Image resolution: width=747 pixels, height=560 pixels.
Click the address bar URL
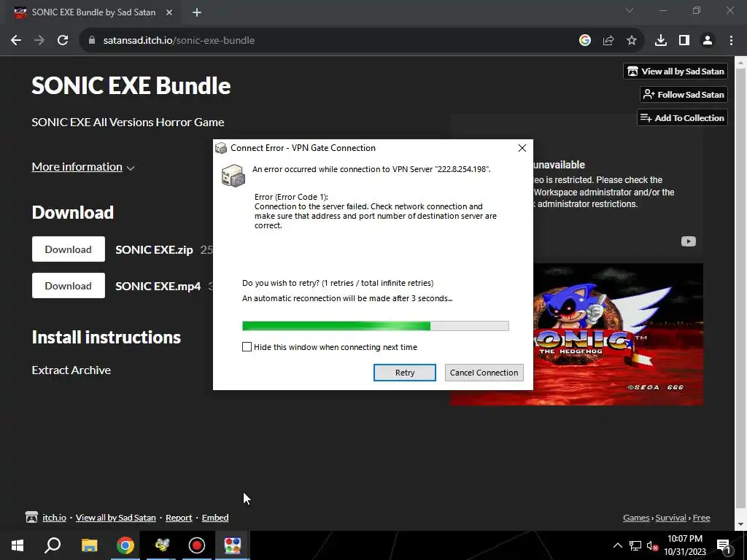point(179,41)
